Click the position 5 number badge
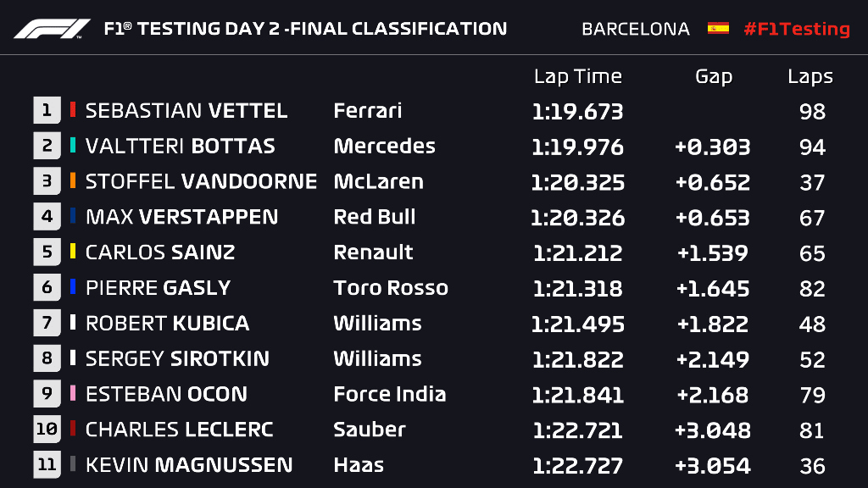The image size is (868, 488). tap(47, 252)
